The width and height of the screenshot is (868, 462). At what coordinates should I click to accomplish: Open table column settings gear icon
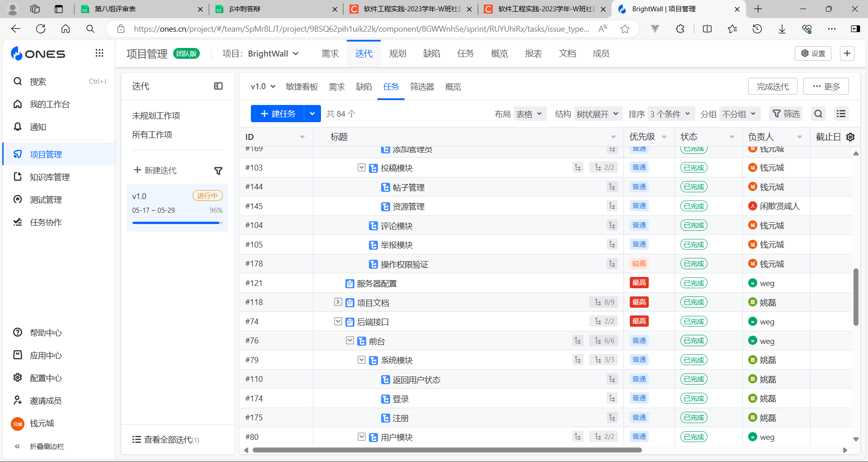coord(850,137)
